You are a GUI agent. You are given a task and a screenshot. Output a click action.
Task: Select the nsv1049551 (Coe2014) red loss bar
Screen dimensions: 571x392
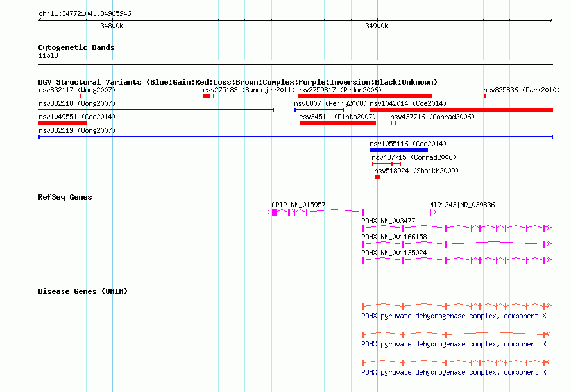(x=63, y=123)
